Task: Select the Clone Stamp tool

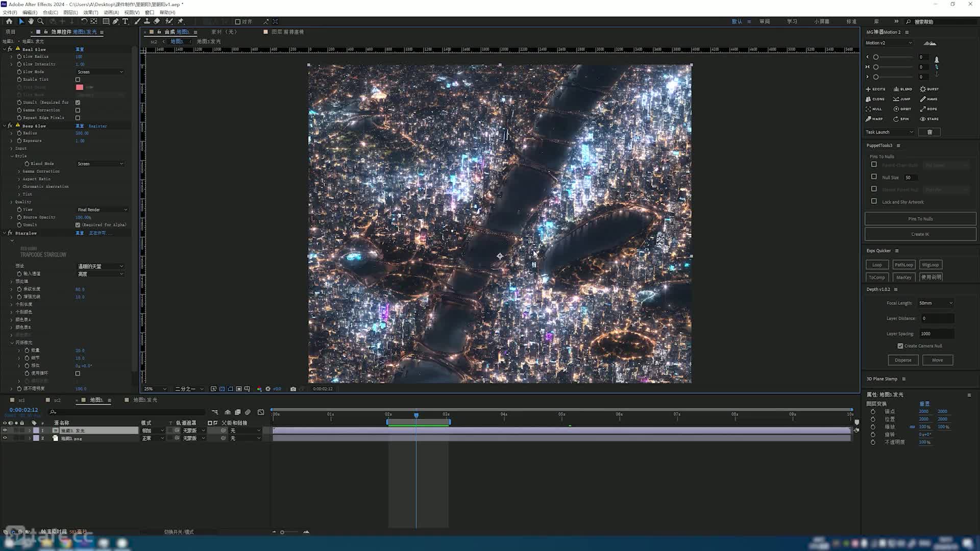Action: pos(147,21)
